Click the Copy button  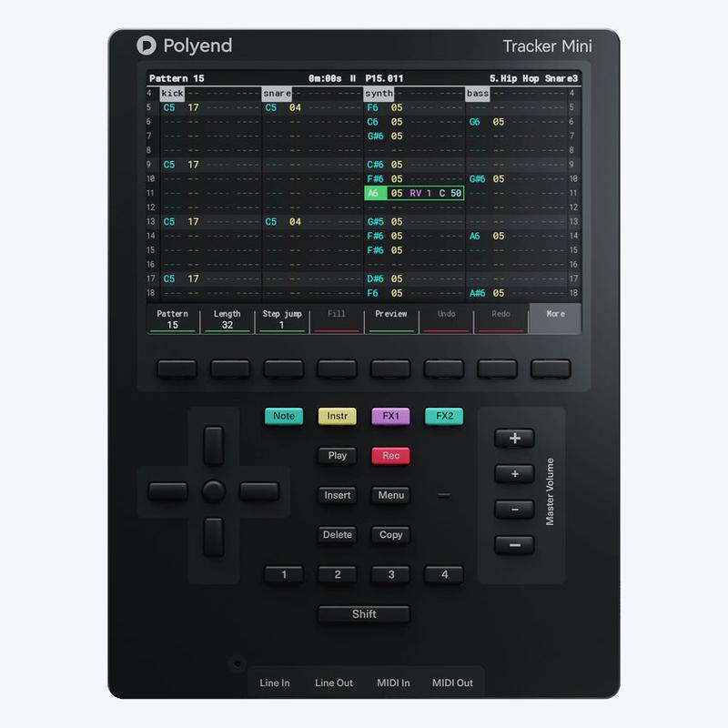[x=390, y=535]
